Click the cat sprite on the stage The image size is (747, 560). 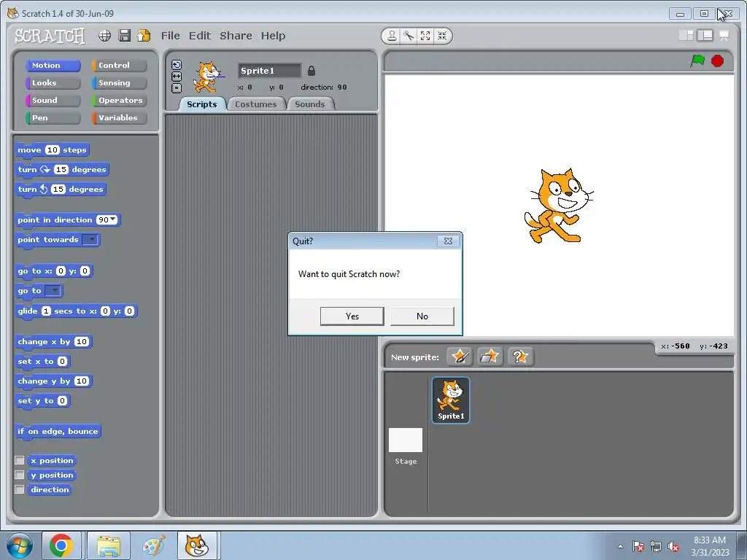(x=558, y=206)
